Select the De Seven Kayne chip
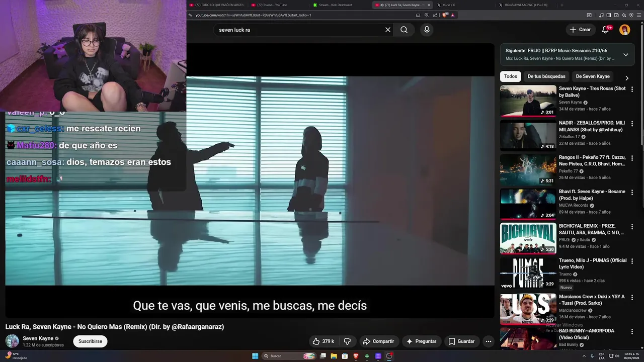 [593, 76]
